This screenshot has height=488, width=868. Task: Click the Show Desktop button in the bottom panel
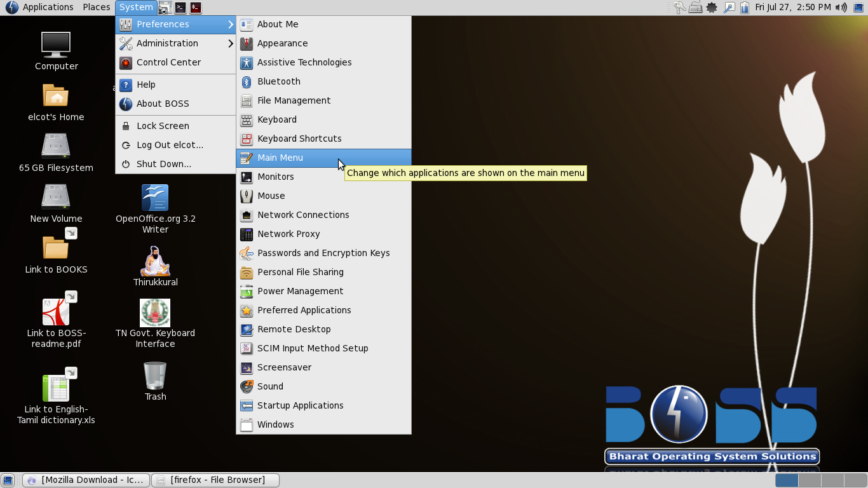8,480
